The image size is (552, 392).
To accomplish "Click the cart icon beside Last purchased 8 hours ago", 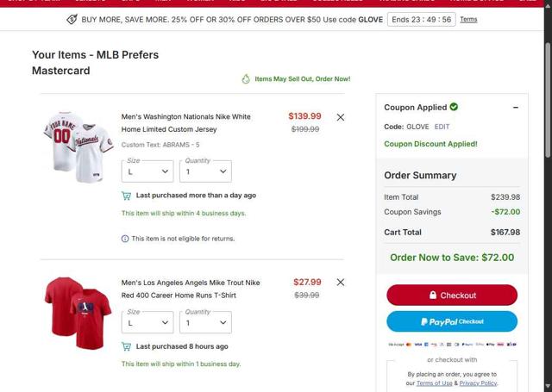I will (127, 346).
